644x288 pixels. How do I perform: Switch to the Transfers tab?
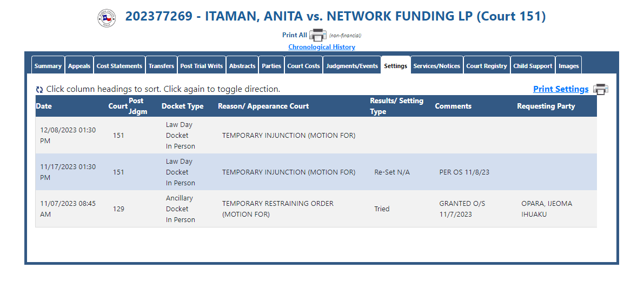pos(162,65)
